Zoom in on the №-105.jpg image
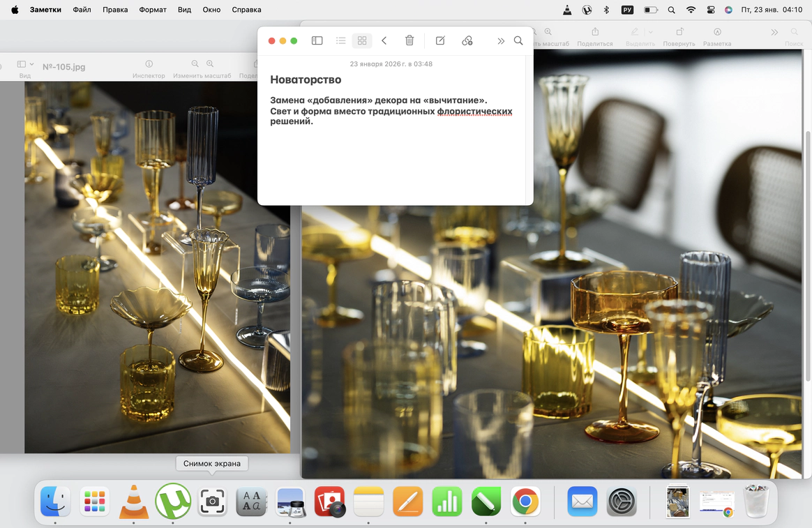Viewport: 812px width, 528px height. point(210,64)
